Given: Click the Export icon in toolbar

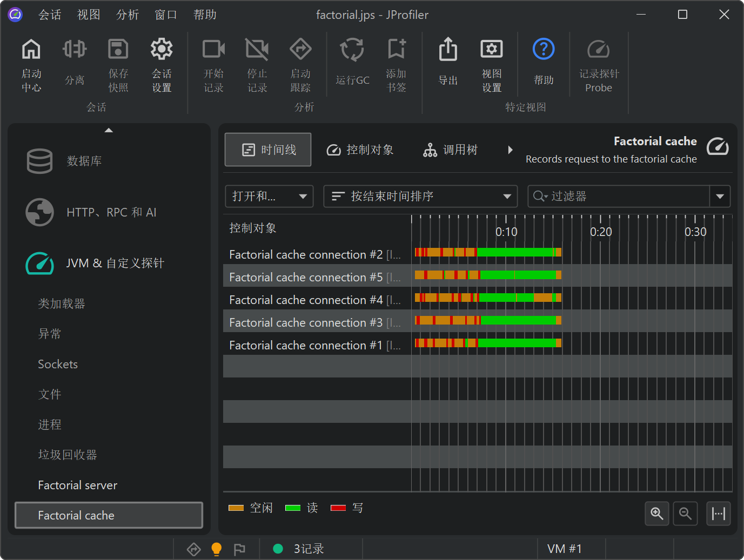Looking at the screenshot, I should pos(448,50).
